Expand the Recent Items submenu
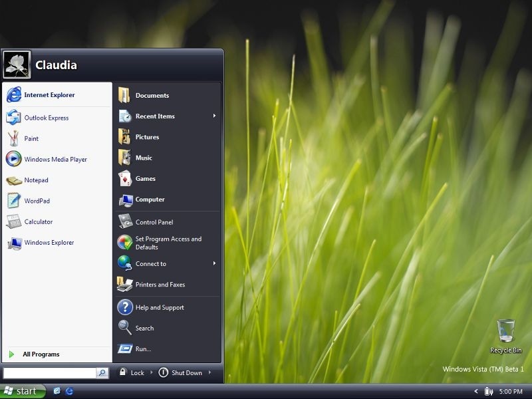 pyautogui.click(x=156, y=116)
